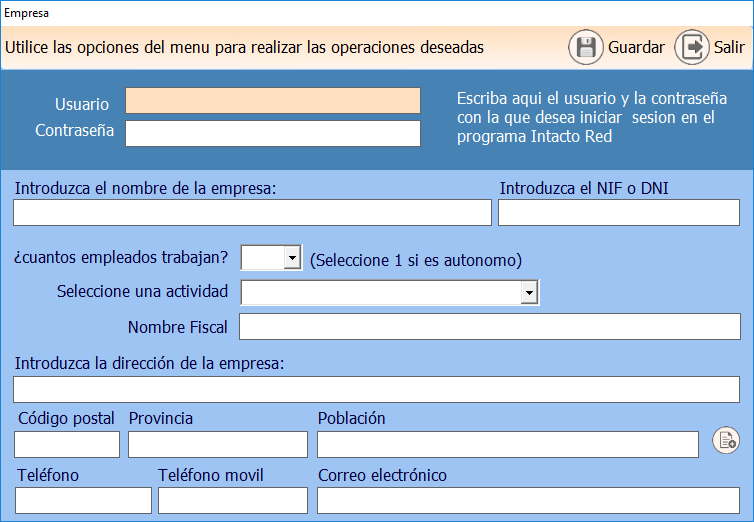Image resolution: width=754 pixels, height=522 pixels.
Task: Click the 'Seleccione una actividad' label
Action: (142, 291)
